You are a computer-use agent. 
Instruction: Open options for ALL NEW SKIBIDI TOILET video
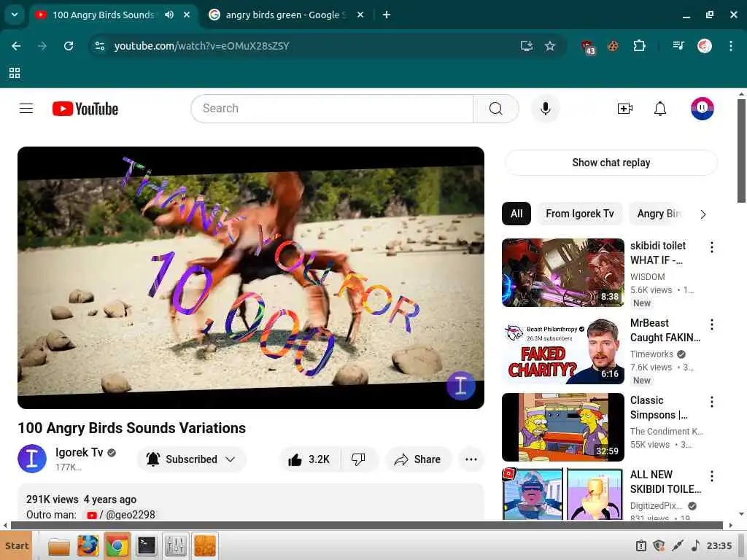(x=712, y=476)
